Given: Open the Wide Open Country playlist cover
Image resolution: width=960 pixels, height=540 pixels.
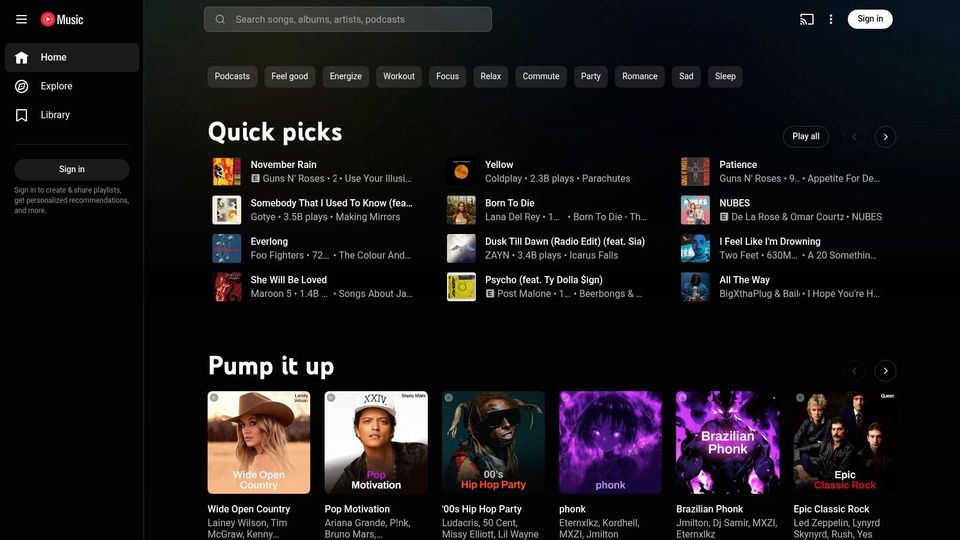Looking at the screenshot, I should pos(259,443).
